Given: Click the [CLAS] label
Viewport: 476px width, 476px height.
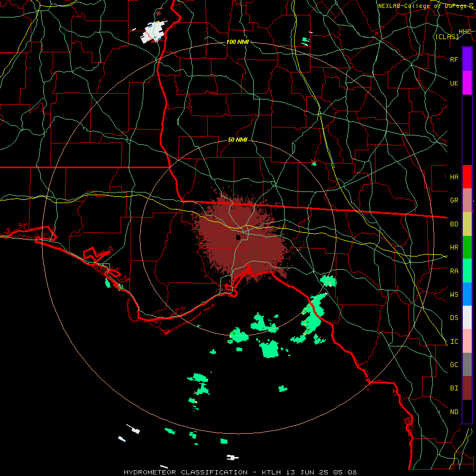Looking at the screenshot, I should pos(447,36).
